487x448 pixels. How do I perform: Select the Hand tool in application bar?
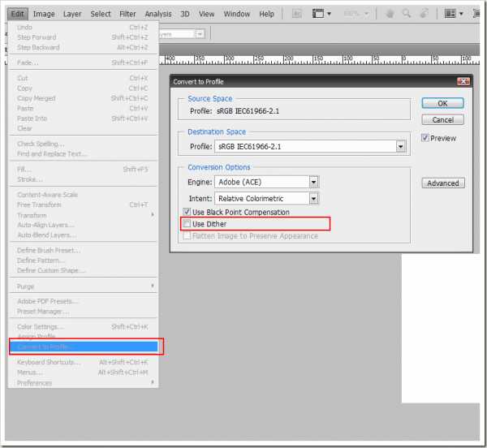[x=390, y=14]
